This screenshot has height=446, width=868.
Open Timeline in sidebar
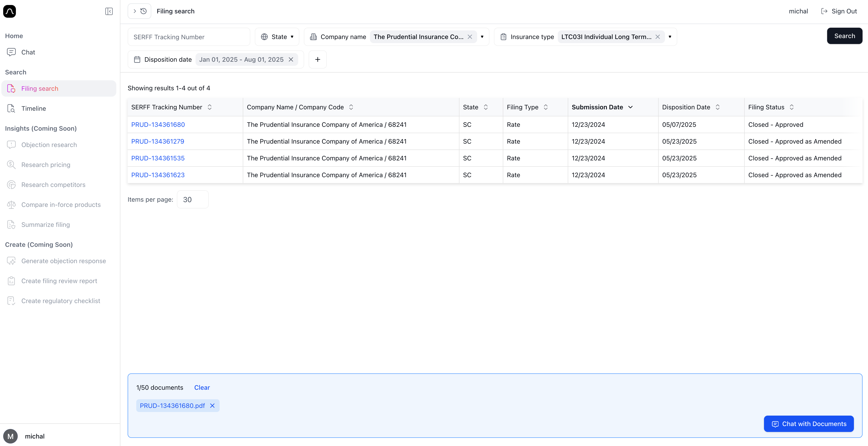click(33, 108)
